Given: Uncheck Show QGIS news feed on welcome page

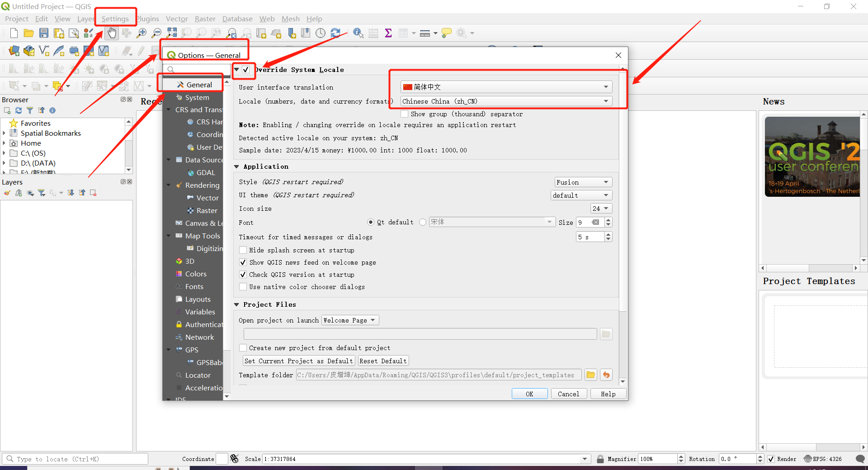Looking at the screenshot, I should click(243, 262).
